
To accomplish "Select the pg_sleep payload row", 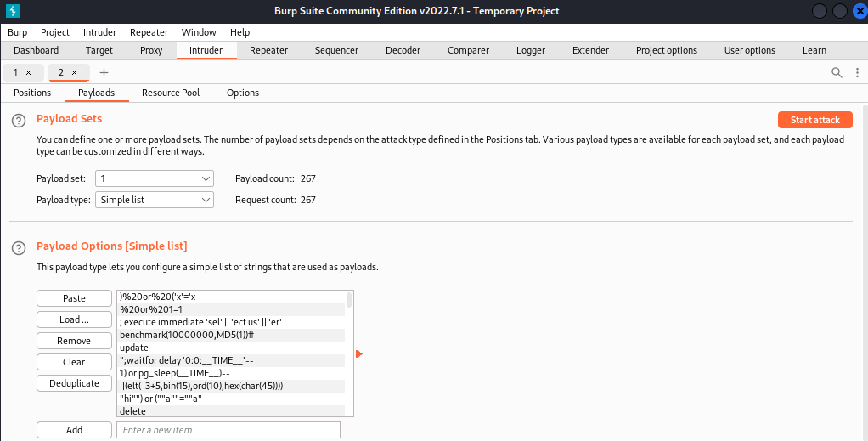I will [231, 373].
